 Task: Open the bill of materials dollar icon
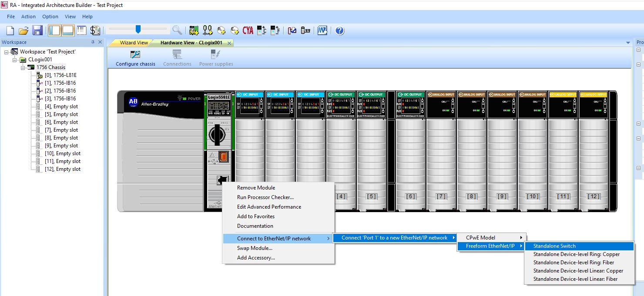coord(95,30)
